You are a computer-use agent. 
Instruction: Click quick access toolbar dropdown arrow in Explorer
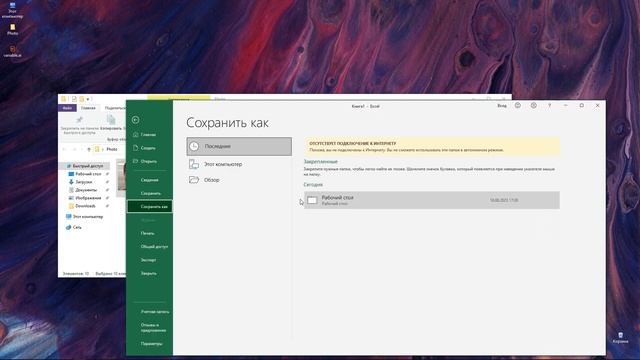[x=89, y=99]
